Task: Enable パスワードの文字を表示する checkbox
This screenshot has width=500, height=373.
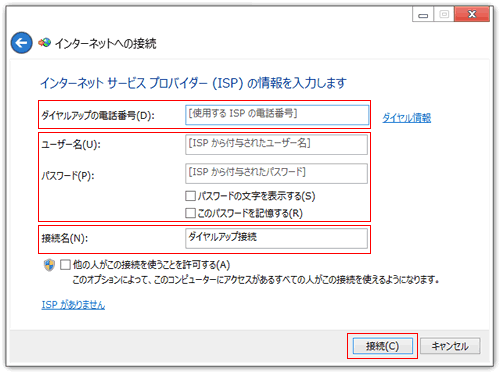Action: click(x=190, y=196)
